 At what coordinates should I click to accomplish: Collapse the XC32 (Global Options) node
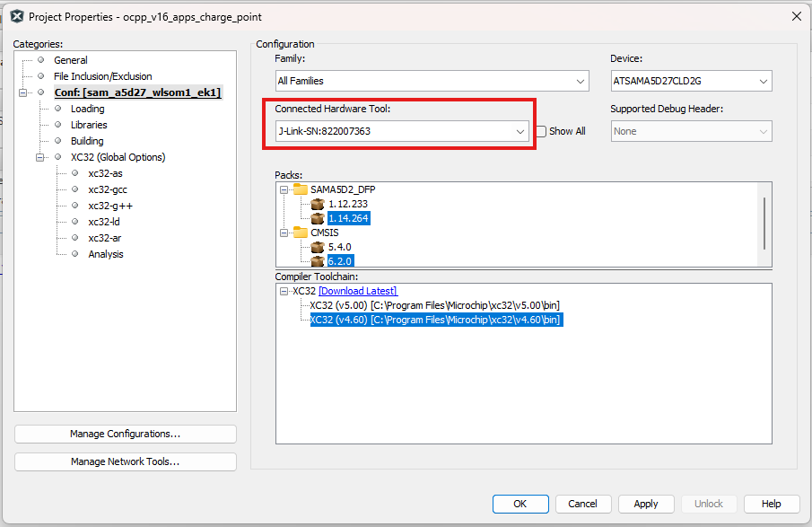[x=39, y=157]
